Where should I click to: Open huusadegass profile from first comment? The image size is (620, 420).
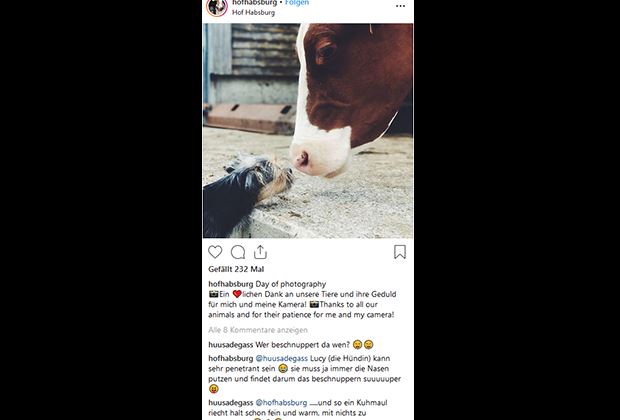[232, 343]
